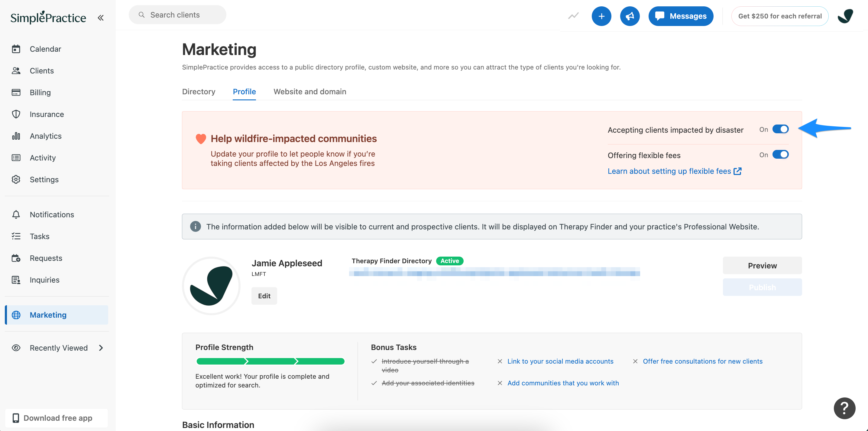Screen dimensions: 868x431
Task: Toggle Offering flexible fees switch
Action: (780, 154)
